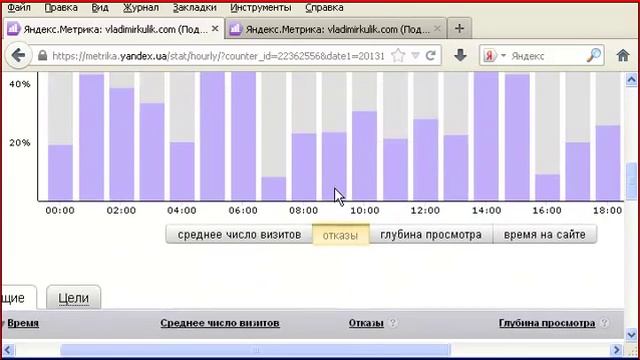
Task: Click the chart bar above 16:00
Action: click(x=547, y=187)
